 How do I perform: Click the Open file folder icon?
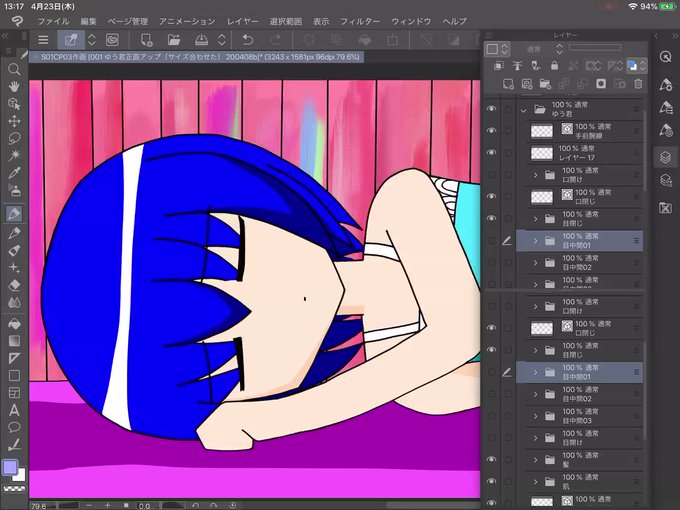click(174, 40)
